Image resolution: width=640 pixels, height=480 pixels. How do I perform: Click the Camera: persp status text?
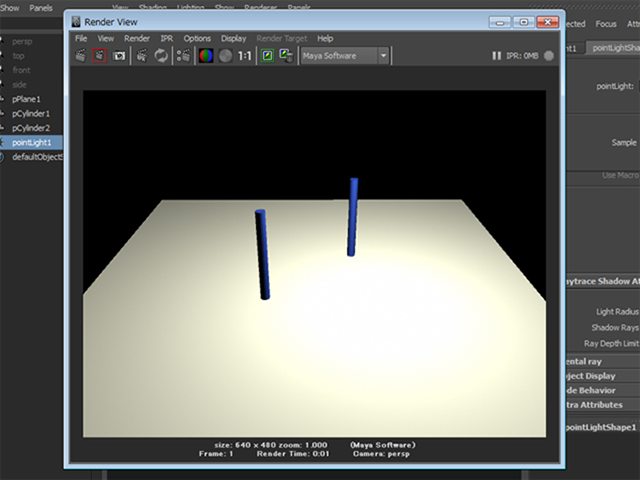[381, 453]
